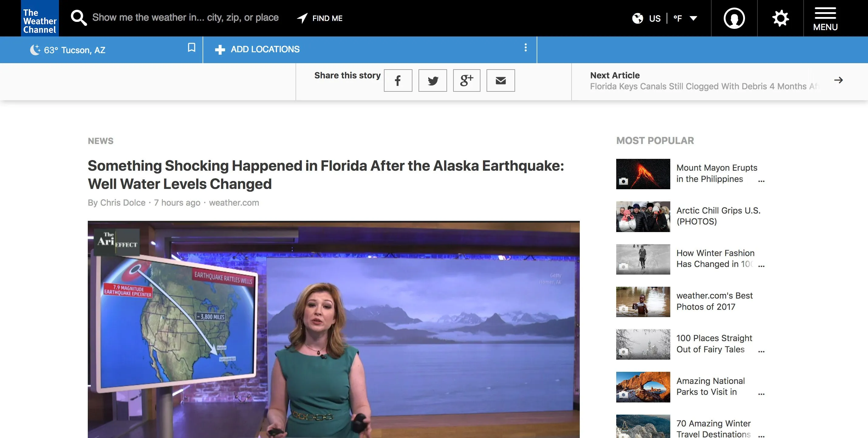Open weather.com's Best Photos of 2017 link

(x=714, y=301)
